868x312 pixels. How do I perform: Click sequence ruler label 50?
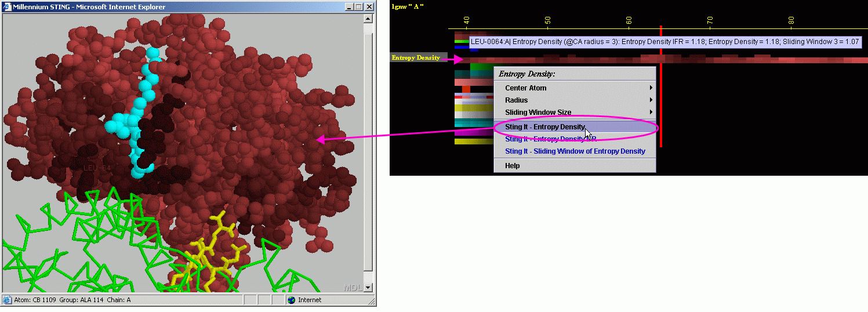[x=547, y=20]
